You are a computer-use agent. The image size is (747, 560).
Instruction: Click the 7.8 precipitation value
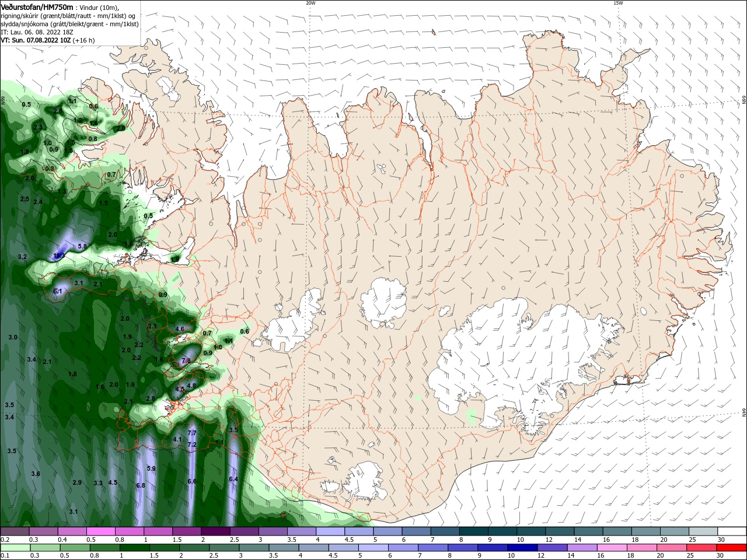tap(186, 360)
